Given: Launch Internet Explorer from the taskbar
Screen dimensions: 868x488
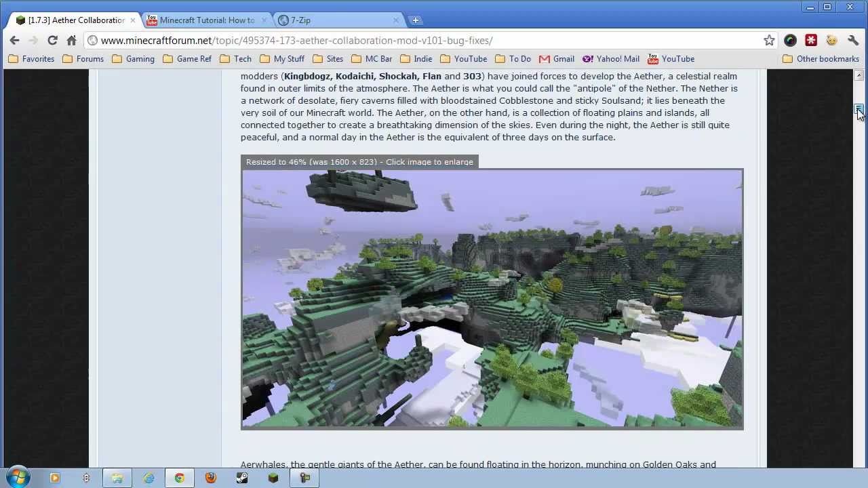Looking at the screenshot, I should point(149,478).
